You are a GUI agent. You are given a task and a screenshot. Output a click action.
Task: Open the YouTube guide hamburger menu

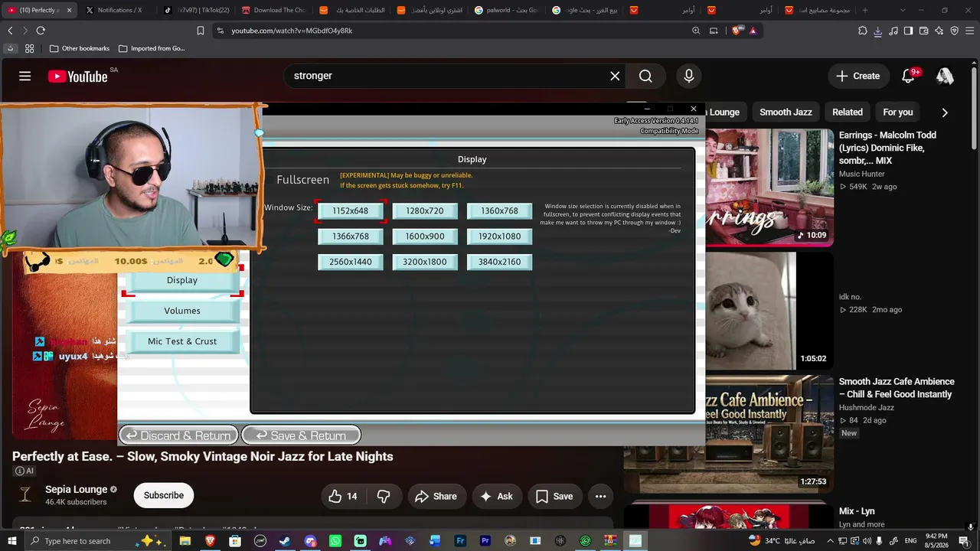pyautogui.click(x=25, y=76)
